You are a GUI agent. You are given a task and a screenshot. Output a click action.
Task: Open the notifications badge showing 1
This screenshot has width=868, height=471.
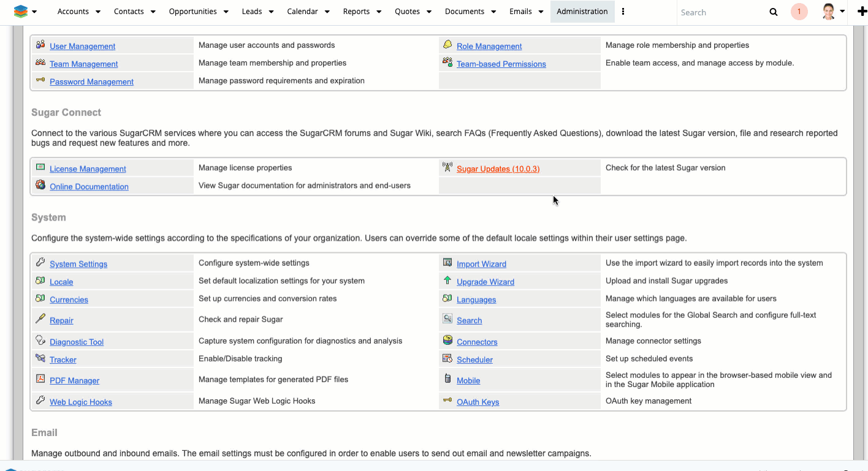click(799, 12)
